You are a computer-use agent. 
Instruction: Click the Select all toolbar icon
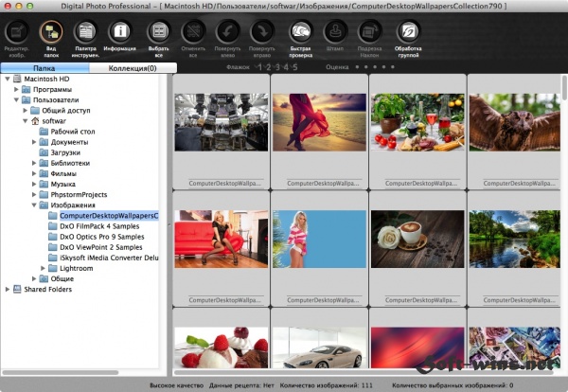coord(159,32)
